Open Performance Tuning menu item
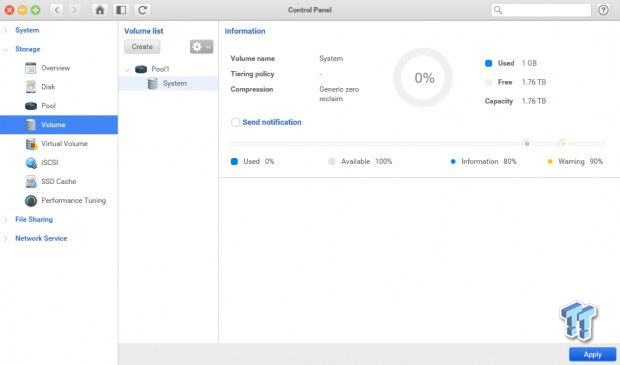The image size is (620, 365). point(74,200)
